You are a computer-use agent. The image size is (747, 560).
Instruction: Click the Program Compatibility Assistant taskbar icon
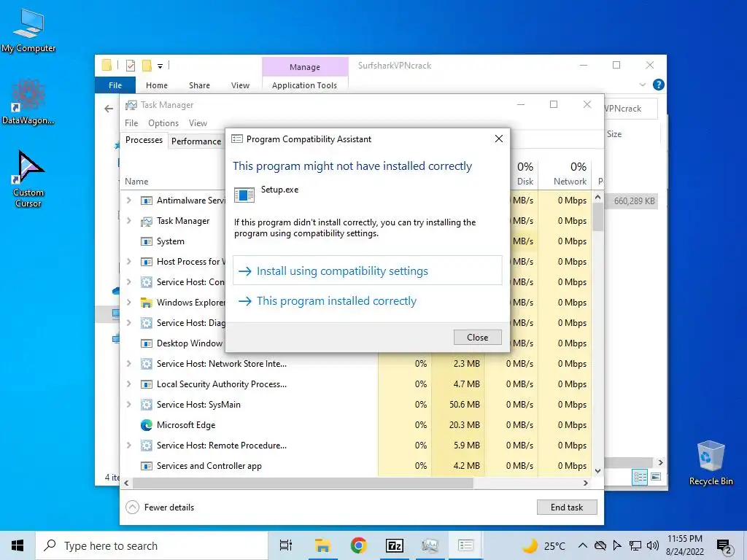466,545
